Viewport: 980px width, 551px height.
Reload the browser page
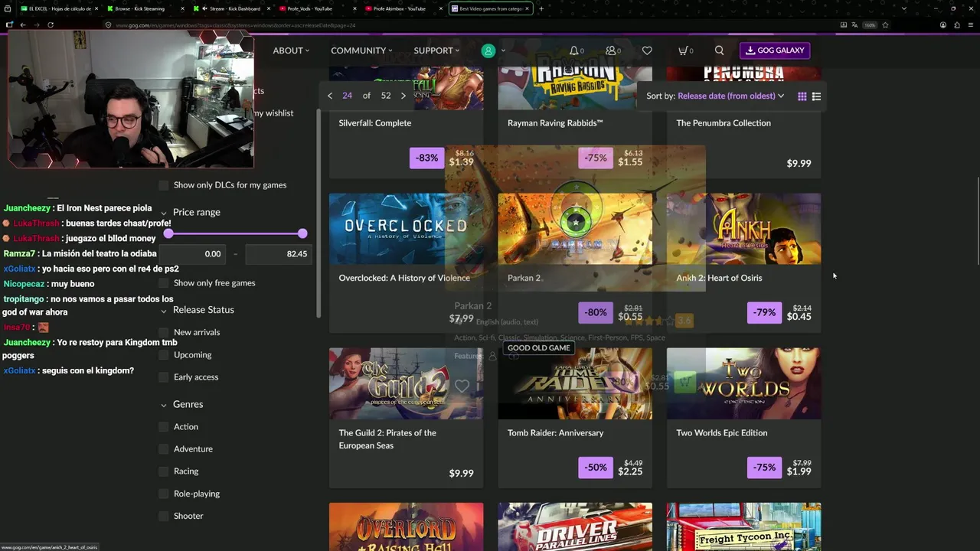tap(51, 24)
